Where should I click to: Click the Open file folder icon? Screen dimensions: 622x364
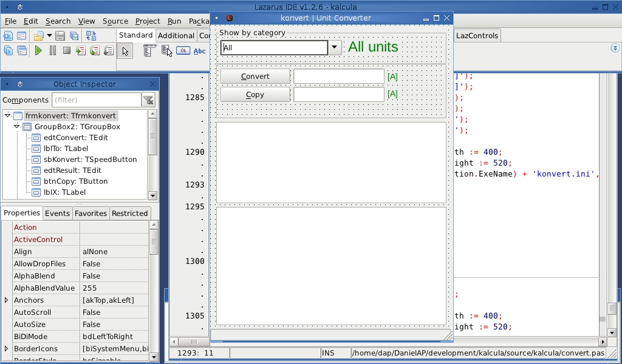38,36
